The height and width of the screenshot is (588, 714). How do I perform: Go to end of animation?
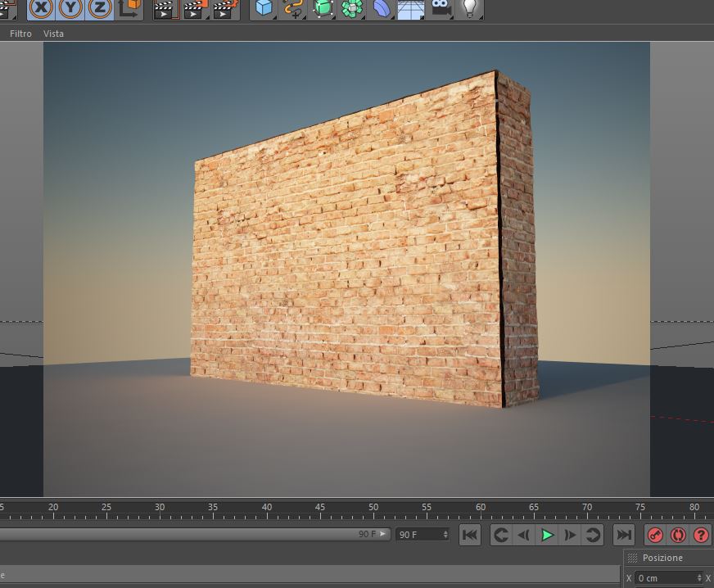point(623,535)
